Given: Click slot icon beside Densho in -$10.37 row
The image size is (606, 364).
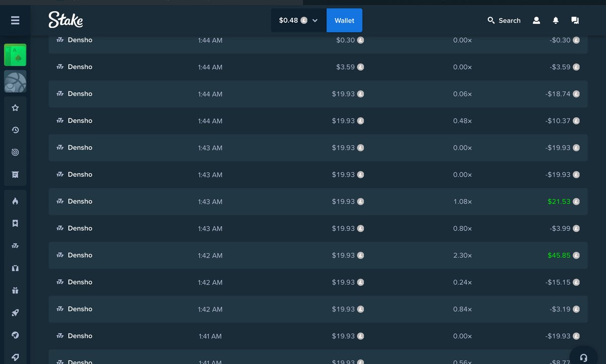Looking at the screenshot, I should tap(60, 120).
